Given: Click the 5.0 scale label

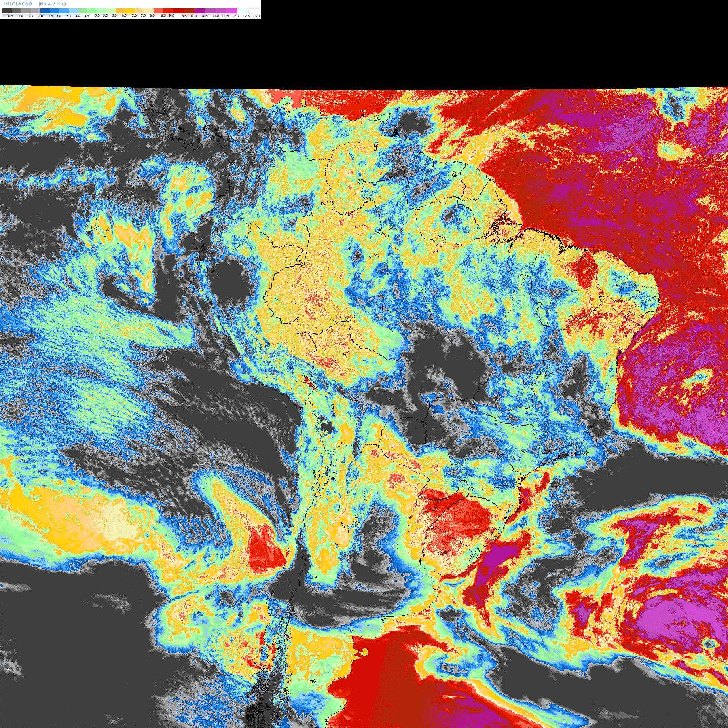Looking at the screenshot, I should coord(97,15).
